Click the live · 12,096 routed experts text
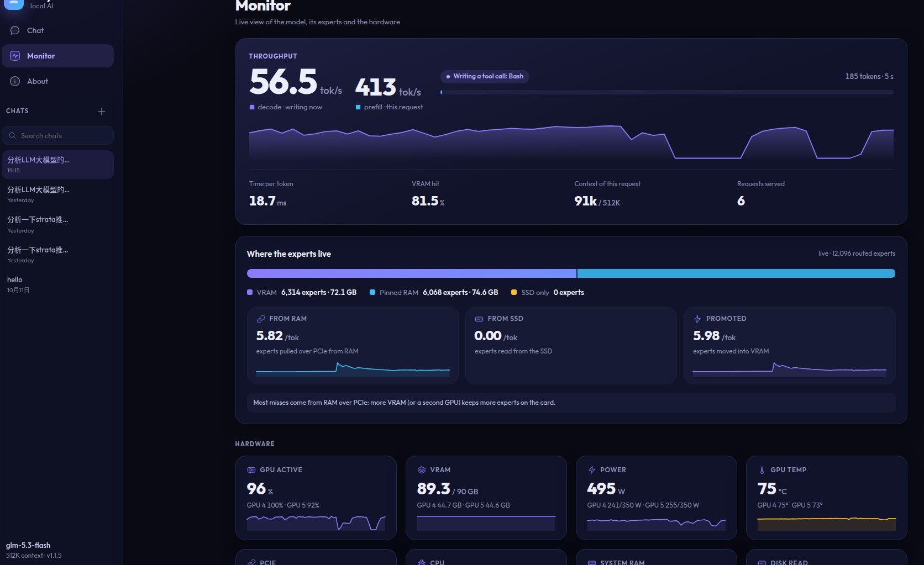The width and height of the screenshot is (924, 565). (857, 254)
